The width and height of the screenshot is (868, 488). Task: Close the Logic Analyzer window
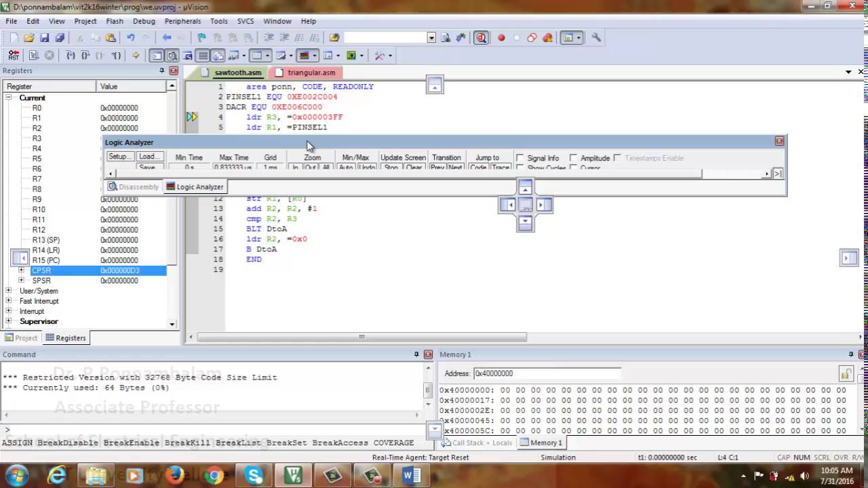[x=779, y=141]
